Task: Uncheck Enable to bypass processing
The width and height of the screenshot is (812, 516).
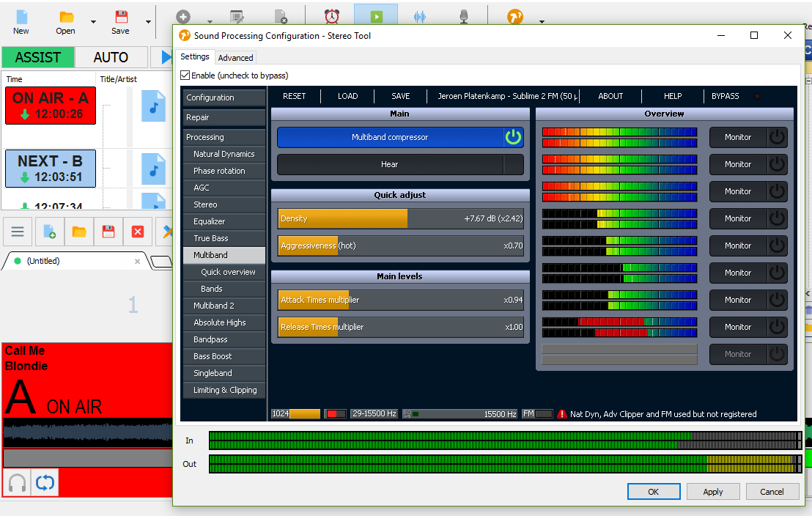Action: (x=185, y=75)
